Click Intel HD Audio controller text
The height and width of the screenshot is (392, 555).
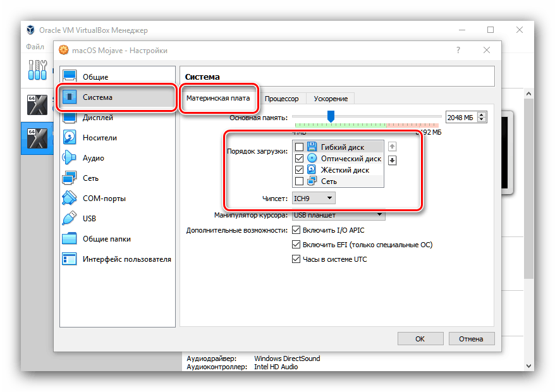(276, 367)
